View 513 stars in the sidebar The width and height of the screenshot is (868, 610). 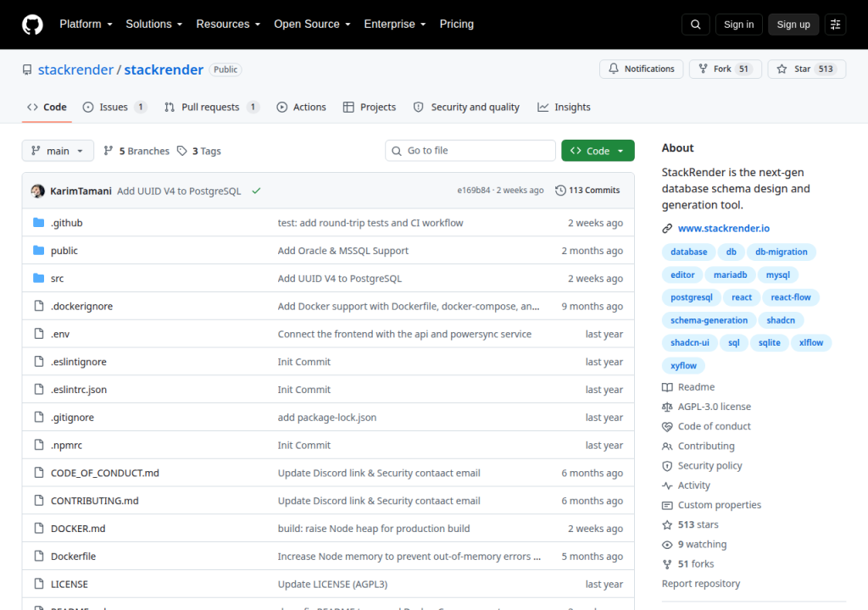(x=690, y=524)
